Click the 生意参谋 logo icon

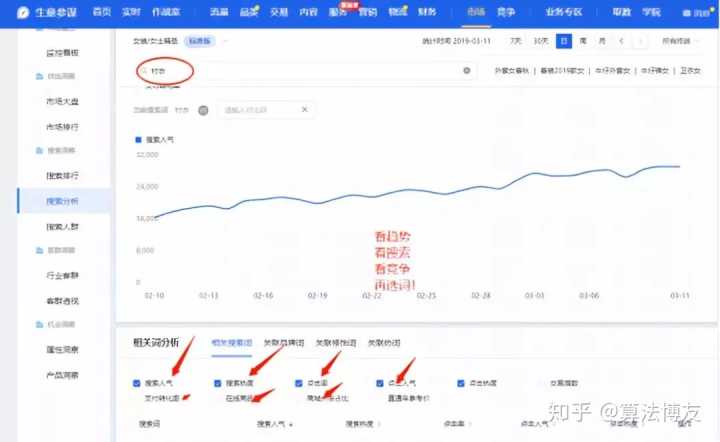[x=22, y=12]
